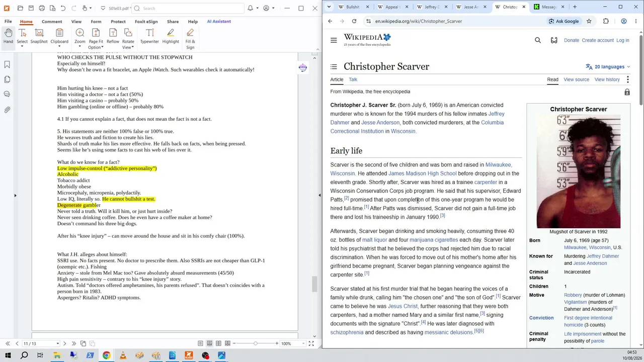The height and width of the screenshot is (362, 644).
Task: Click the Foxit search input field
Action: [x=189, y=8]
